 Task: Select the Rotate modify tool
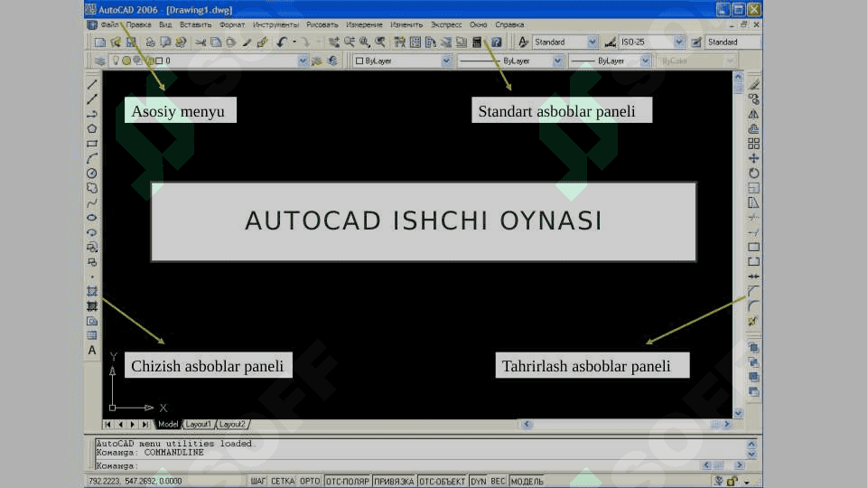click(x=753, y=174)
